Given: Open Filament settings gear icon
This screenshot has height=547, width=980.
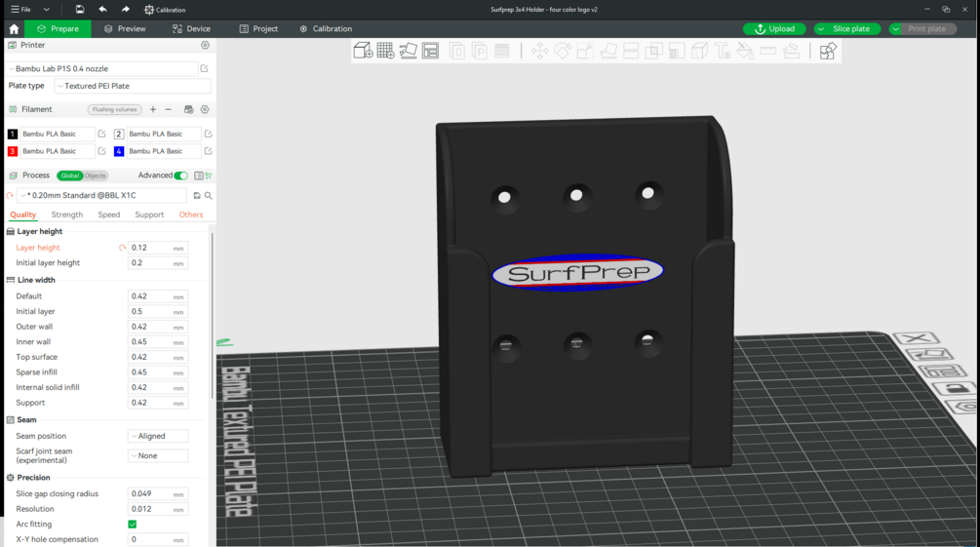Looking at the screenshot, I should pos(205,109).
